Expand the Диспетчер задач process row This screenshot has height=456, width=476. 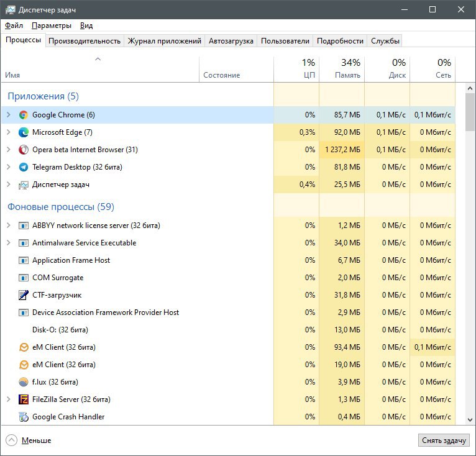click(9, 185)
